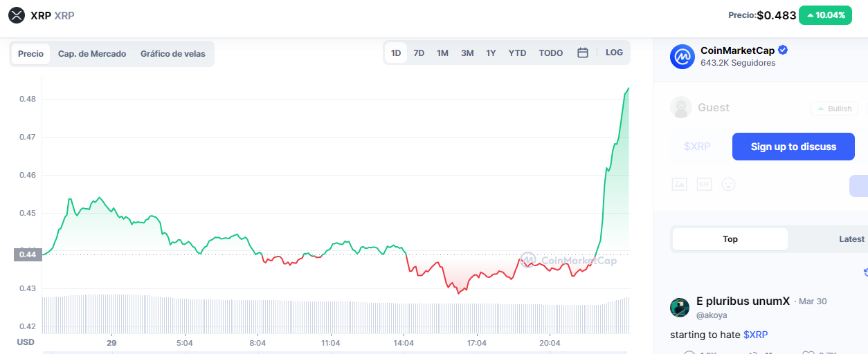Insert a GIF into the post
The image size is (868, 354).
pos(704,184)
